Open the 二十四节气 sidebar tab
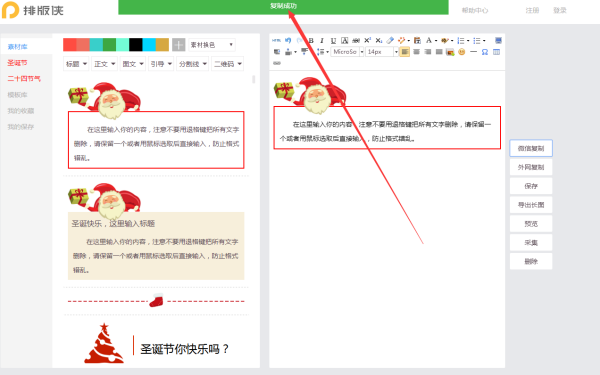Screen dimensions: 600x375 pos(24,78)
